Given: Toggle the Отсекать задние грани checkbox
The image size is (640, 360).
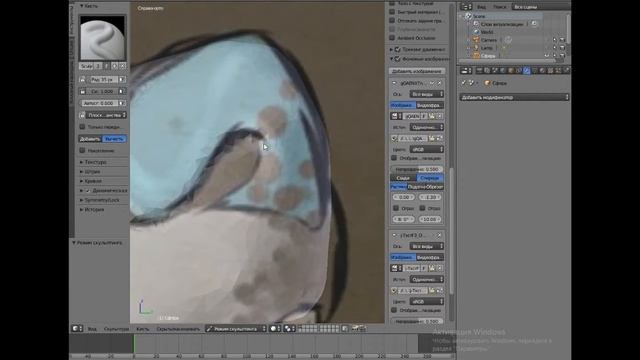Looking at the screenshot, I should (x=392, y=20).
